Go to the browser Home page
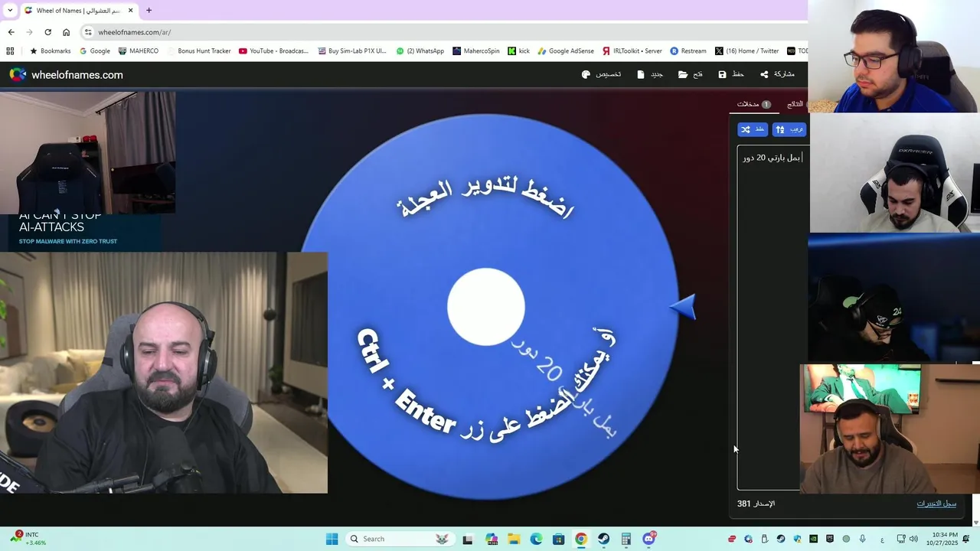Screen dimensions: 980x551 66,32
